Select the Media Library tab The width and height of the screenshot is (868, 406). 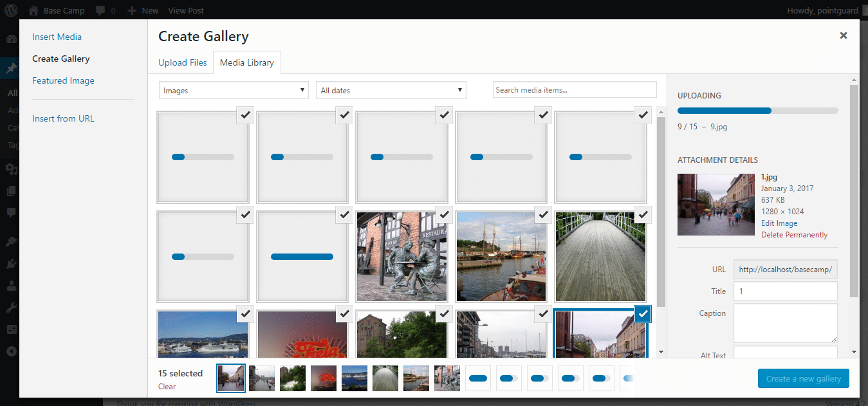point(247,62)
